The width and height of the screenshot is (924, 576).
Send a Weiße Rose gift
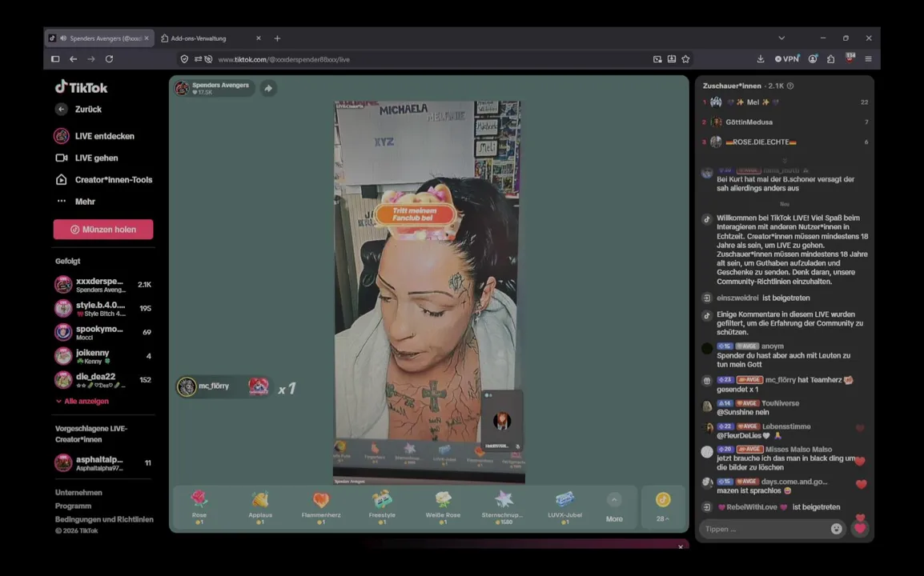443,507
